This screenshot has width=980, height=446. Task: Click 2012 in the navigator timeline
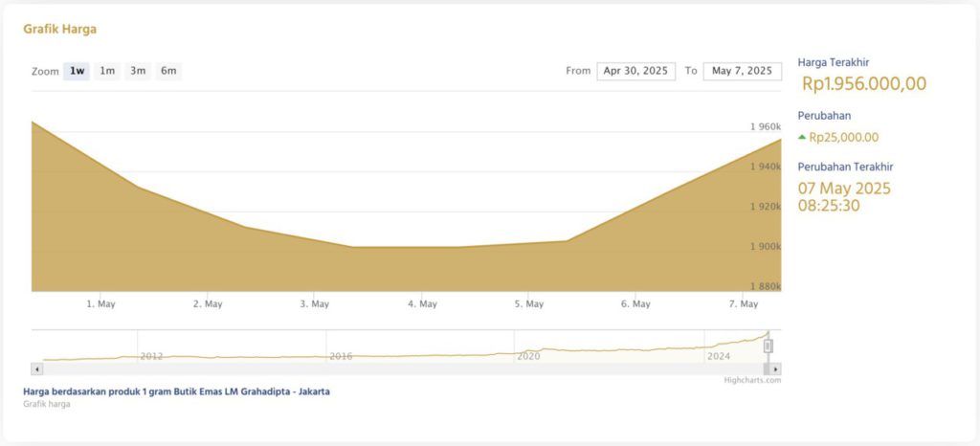tap(151, 356)
